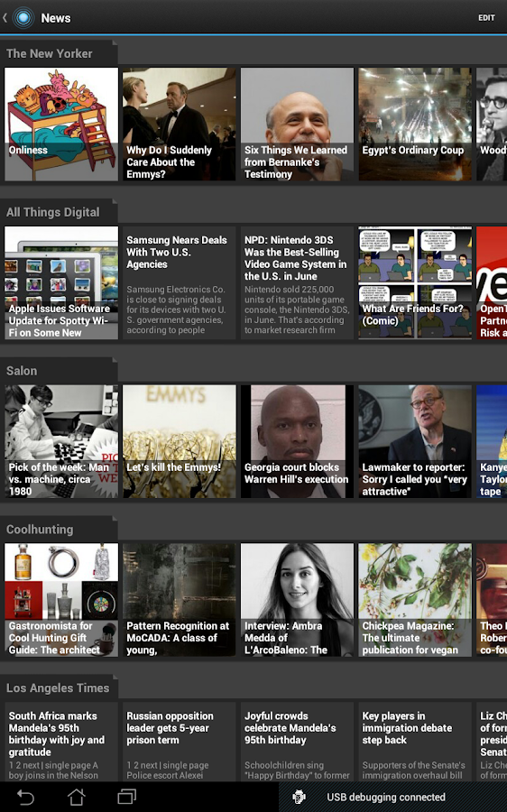Open Interview: Ambra Medda article
Image resolution: width=507 pixels, height=812 pixels.
tap(298, 600)
